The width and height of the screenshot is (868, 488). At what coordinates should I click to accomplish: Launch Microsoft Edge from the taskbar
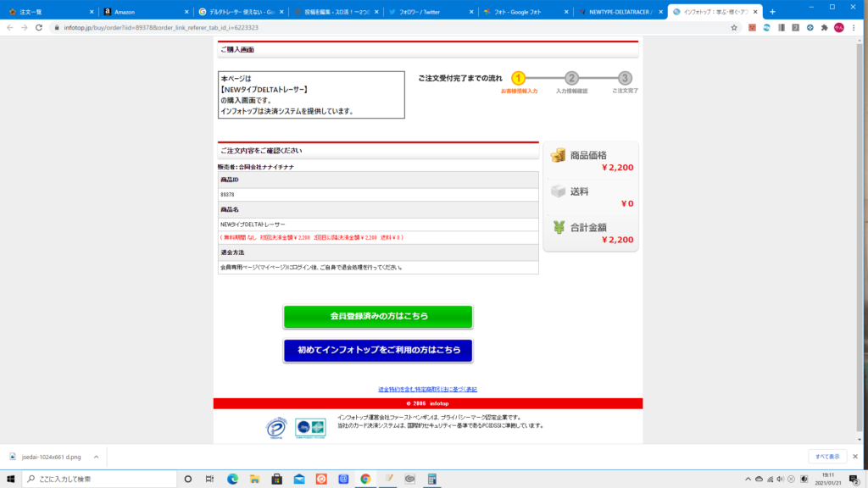click(x=232, y=480)
